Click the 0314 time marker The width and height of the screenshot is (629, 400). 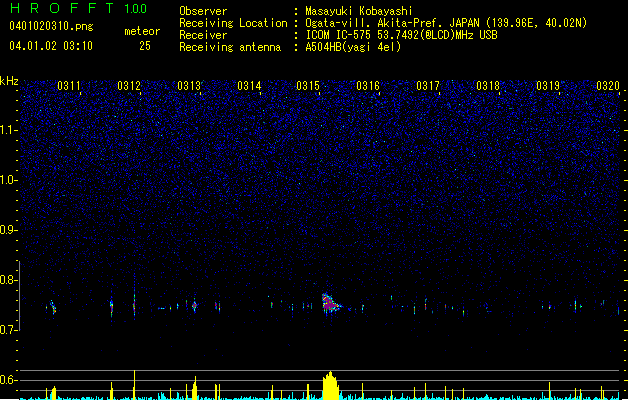point(249,86)
